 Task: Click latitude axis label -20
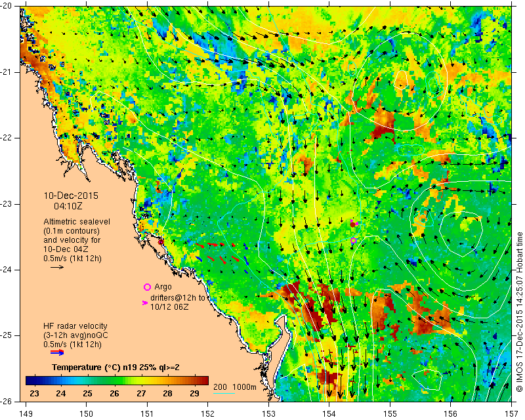click(x=7, y=6)
